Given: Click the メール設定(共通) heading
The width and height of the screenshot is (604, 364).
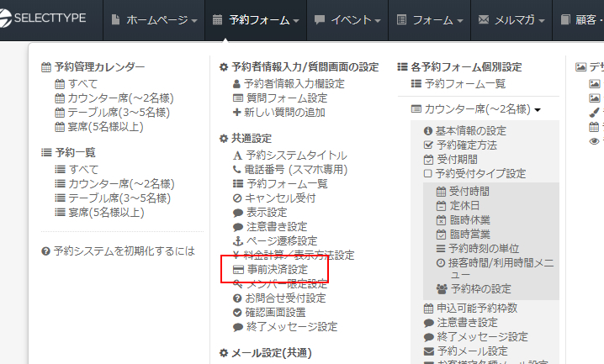Looking at the screenshot, I should coord(265,353).
